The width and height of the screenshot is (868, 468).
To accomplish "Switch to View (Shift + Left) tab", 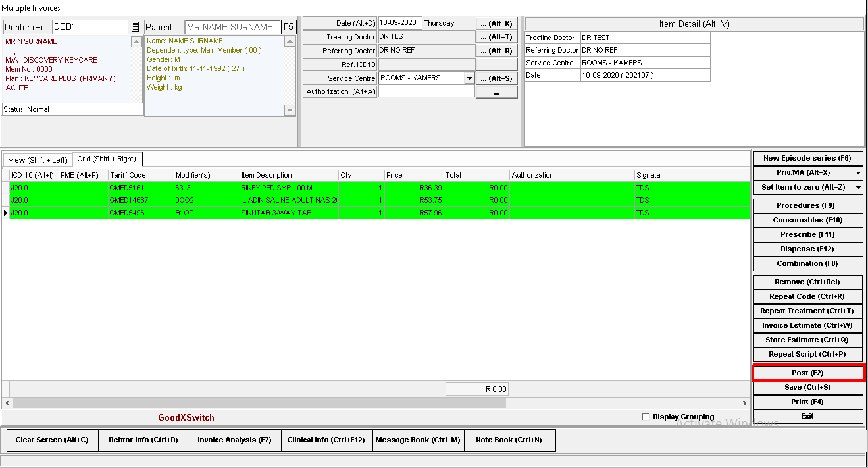I will [38, 160].
